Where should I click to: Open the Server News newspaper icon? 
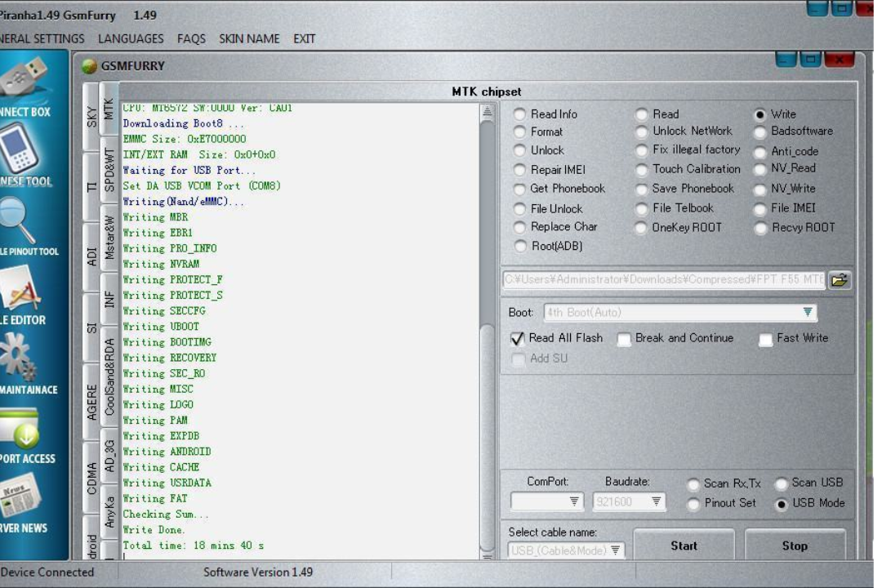pyautogui.click(x=20, y=495)
